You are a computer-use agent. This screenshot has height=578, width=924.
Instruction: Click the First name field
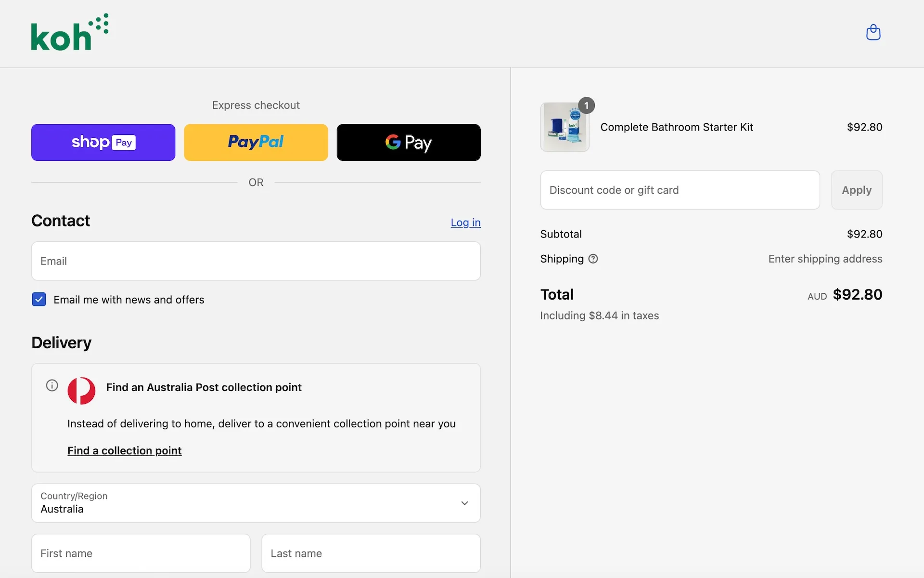(141, 553)
